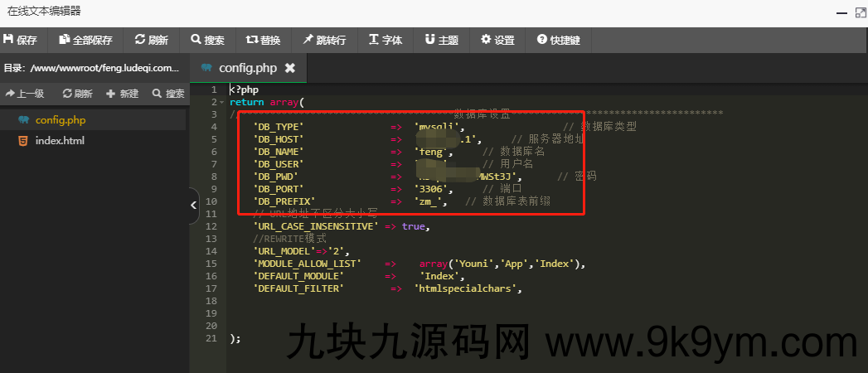Show the Shortcuts (快捷键) help

(x=559, y=40)
